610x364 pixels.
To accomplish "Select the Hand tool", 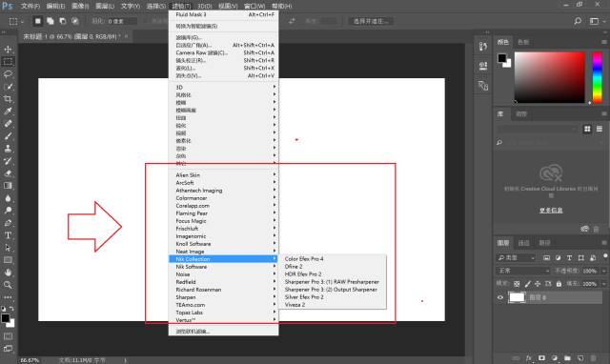I will (8, 273).
